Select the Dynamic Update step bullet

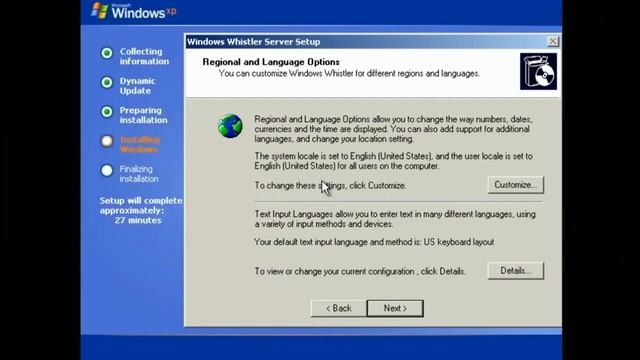107,82
